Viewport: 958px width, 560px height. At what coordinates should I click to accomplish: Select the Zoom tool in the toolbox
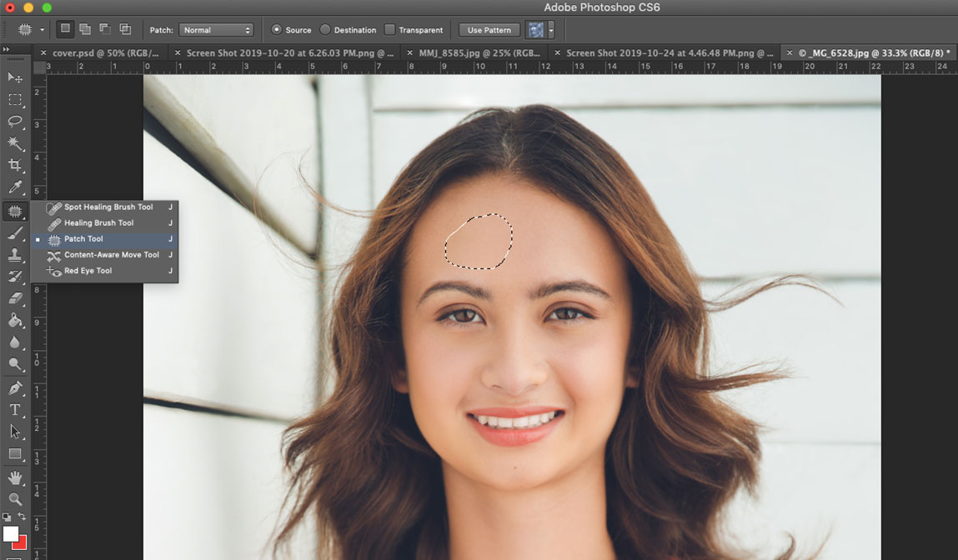tap(15, 499)
